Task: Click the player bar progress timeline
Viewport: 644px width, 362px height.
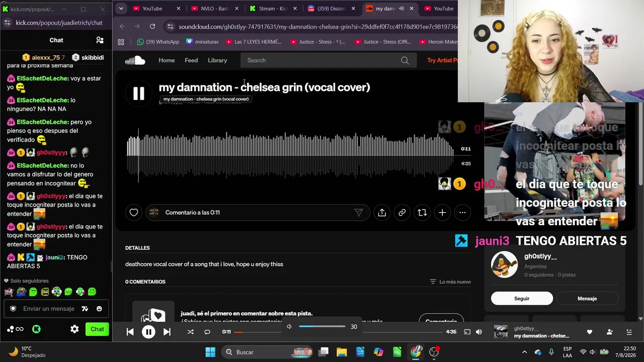Action: 338,332
